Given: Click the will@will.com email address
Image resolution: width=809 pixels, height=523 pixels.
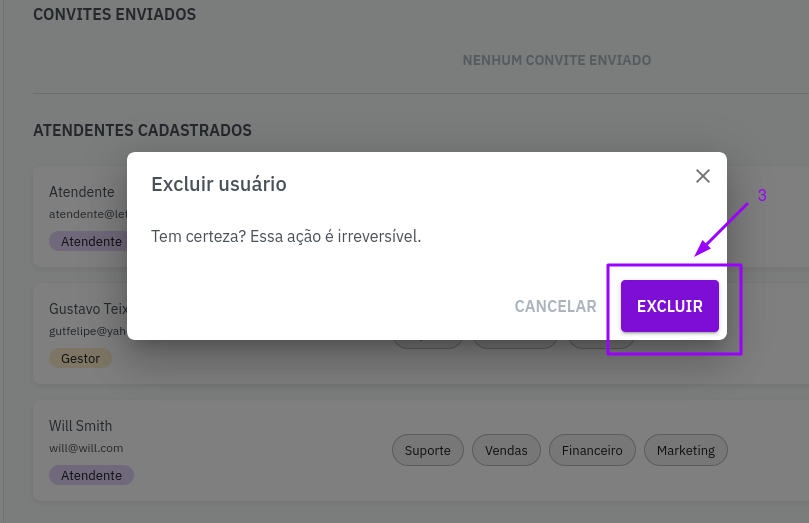Looking at the screenshot, I should tap(86, 448).
